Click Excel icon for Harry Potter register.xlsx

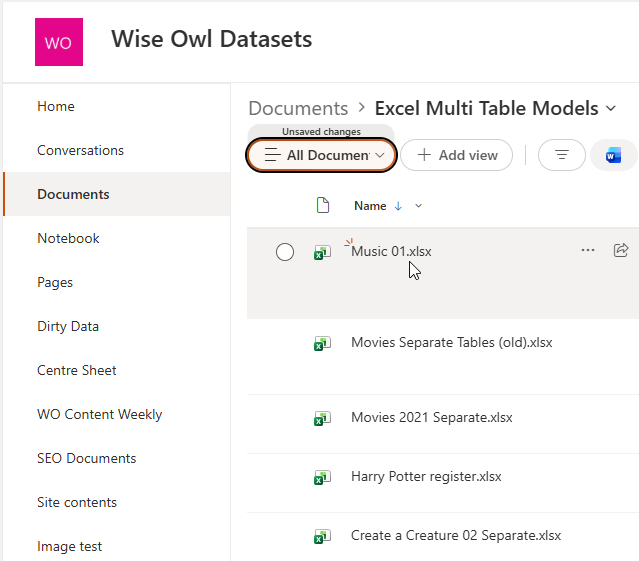[322, 477]
